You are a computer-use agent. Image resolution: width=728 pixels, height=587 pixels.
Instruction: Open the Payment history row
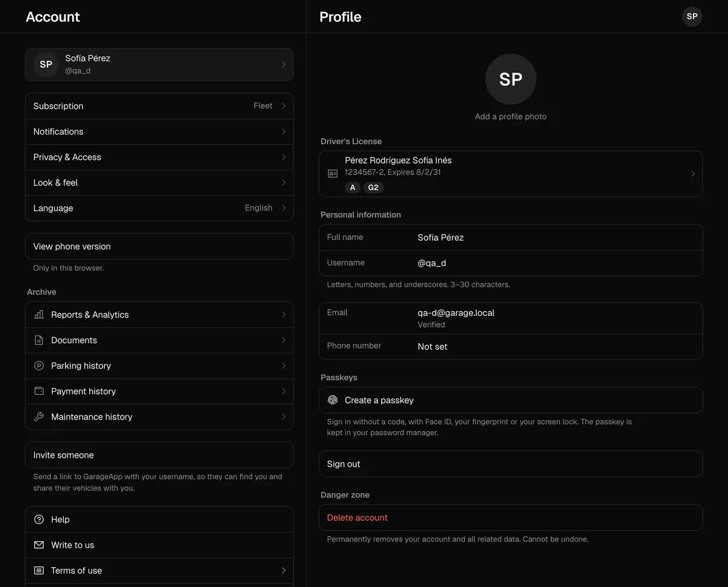click(x=159, y=391)
